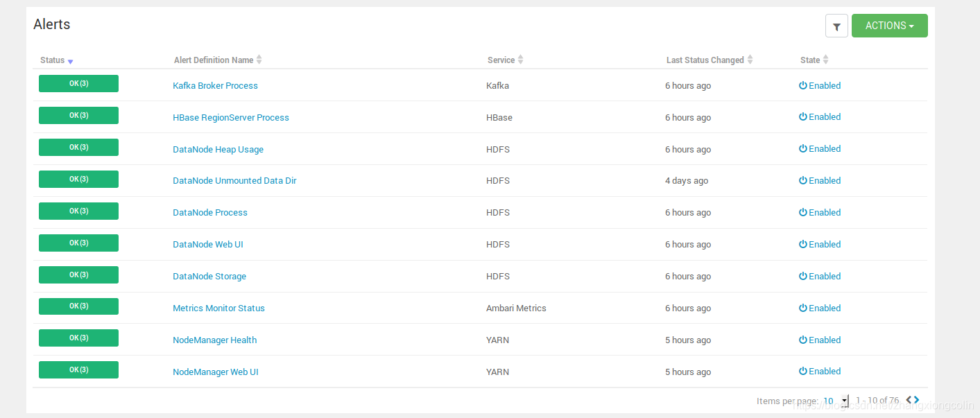Click OK (3) badge for DataNode Heap Usage
Screen dimensions: 980x418
click(78, 148)
